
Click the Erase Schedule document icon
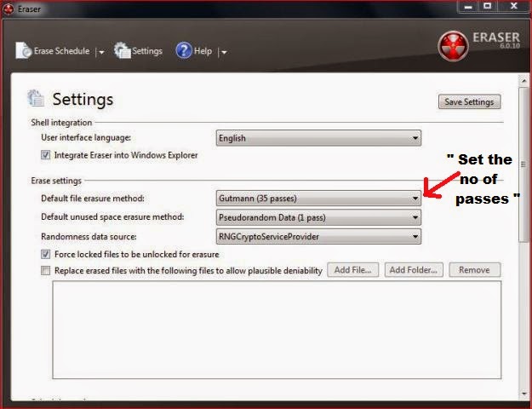click(x=24, y=50)
